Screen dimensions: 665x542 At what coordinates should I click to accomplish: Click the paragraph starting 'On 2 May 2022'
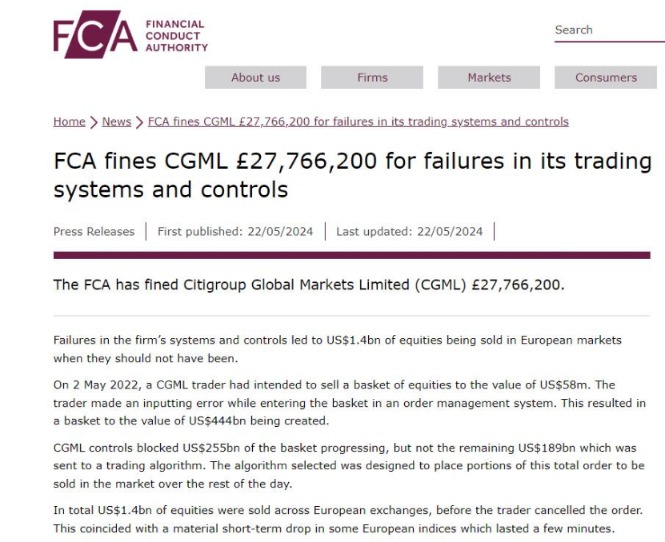coord(352,402)
